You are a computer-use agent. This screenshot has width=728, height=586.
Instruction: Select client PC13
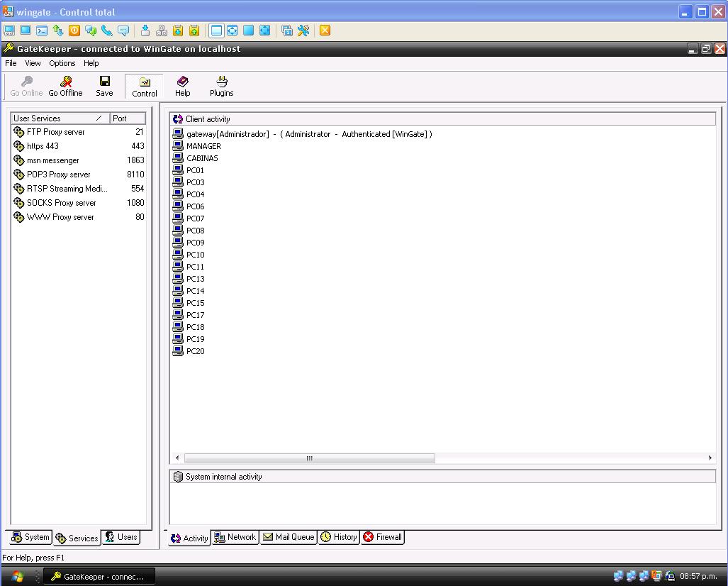pos(189,279)
